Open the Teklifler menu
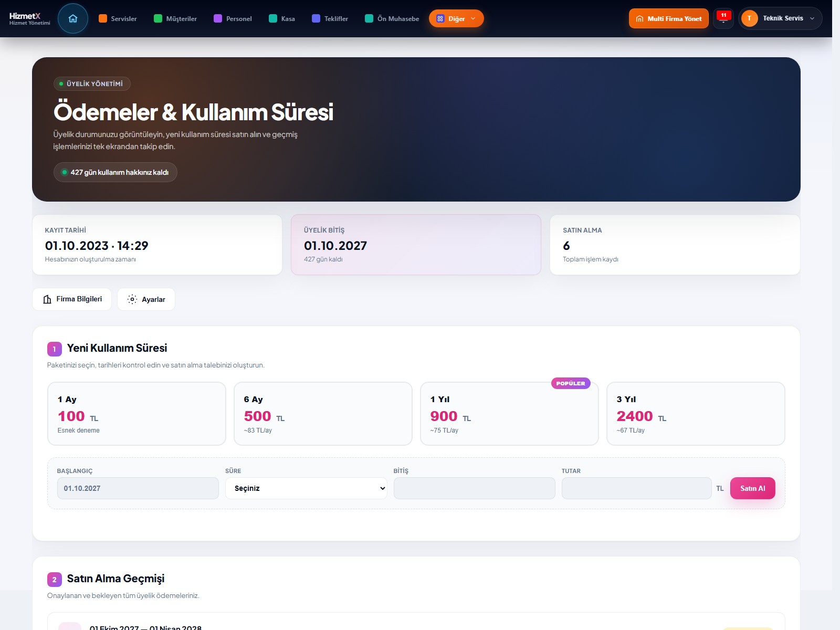Screen dimensions: 840x630 click(330, 18)
